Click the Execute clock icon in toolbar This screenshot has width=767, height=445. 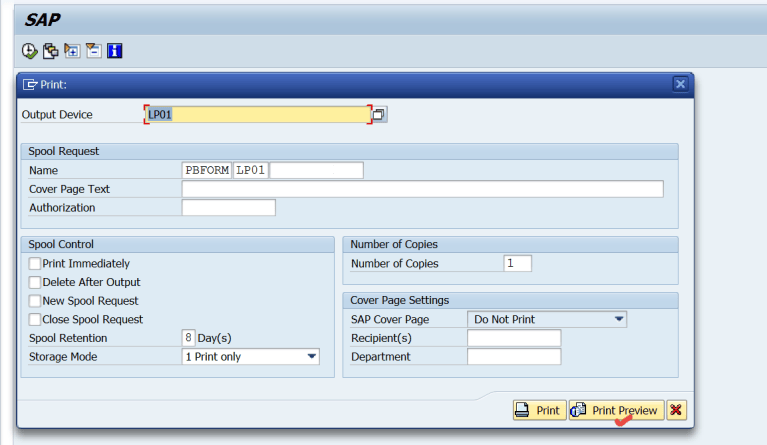coord(29,51)
